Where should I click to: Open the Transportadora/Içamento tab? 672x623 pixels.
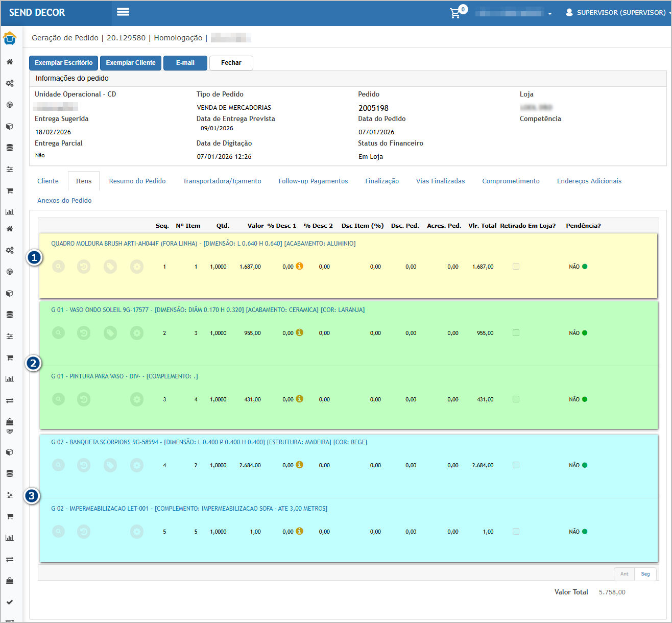click(222, 181)
